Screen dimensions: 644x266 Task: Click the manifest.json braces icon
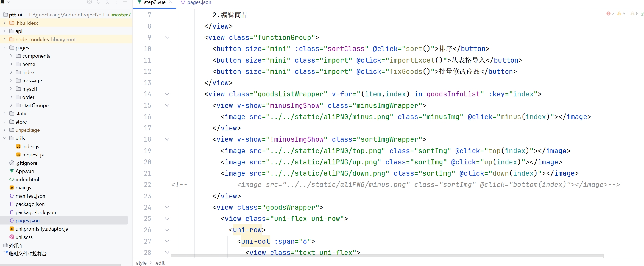(x=12, y=196)
